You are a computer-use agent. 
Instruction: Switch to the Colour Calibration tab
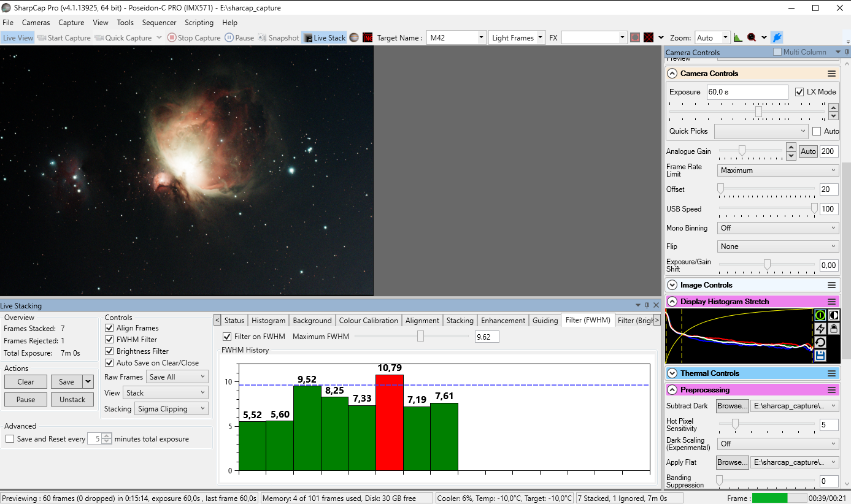[x=368, y=320]
